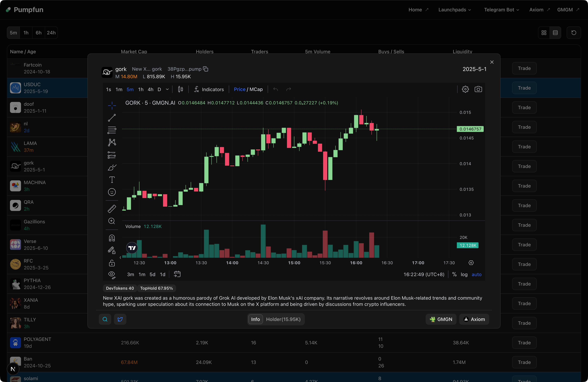Viewport: 588px width, 382px height.
Task: Copy the token address 38Pgzp...pump
Action: tap(206, 69)
